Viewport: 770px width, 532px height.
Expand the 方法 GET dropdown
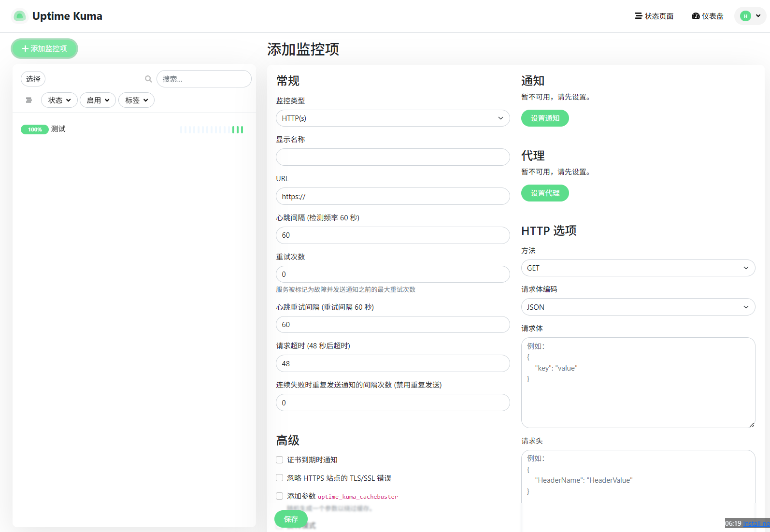tap(638, 268)
